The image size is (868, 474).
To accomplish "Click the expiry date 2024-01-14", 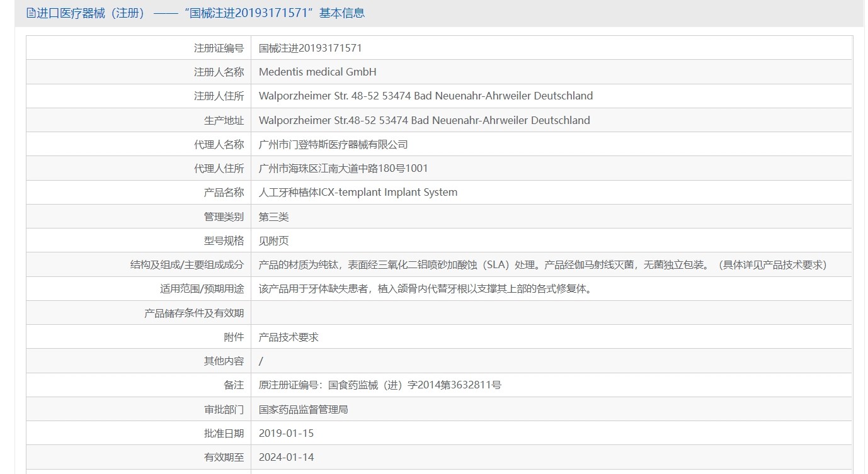I will point(286,457).
